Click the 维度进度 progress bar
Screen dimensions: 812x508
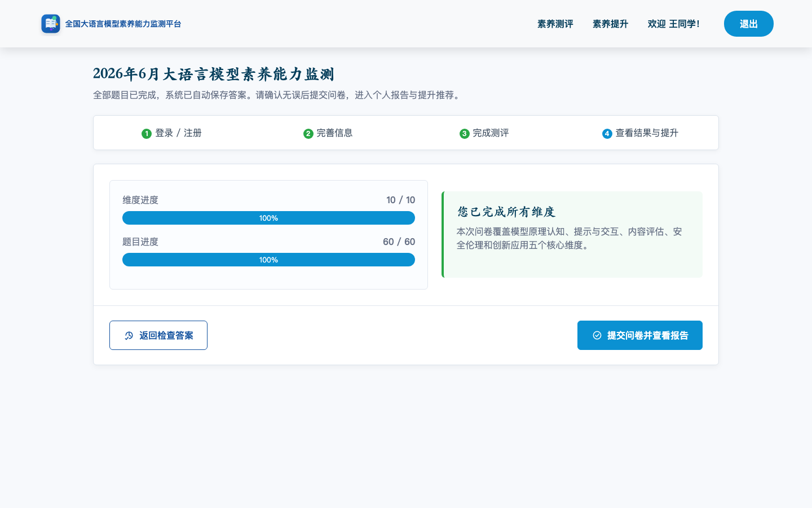coord(268,218)
